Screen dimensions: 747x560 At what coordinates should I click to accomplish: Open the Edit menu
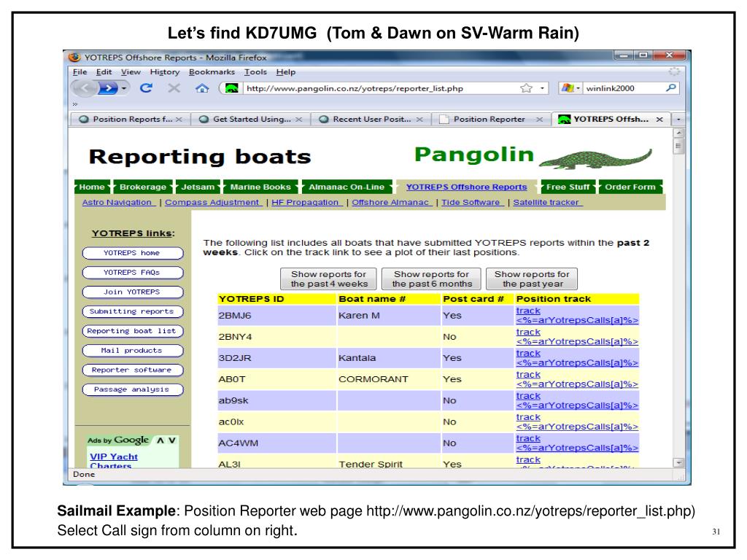tap(104, 72)
